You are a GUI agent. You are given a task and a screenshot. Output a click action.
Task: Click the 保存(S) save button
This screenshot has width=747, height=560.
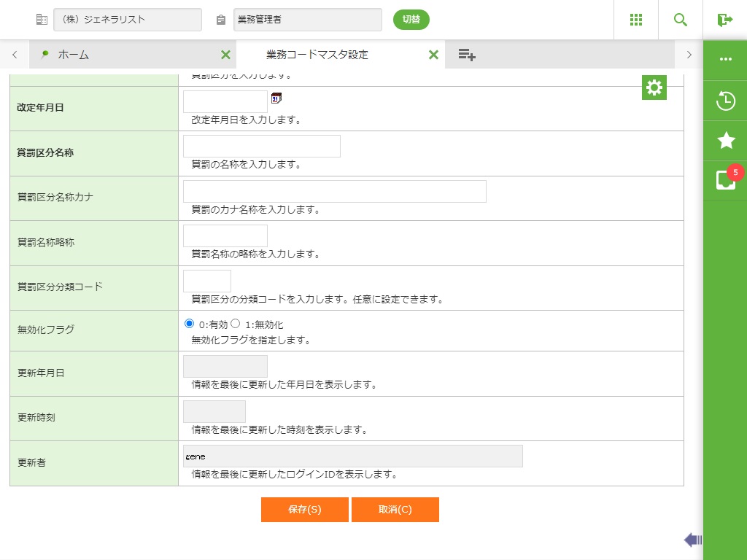(304, 510)
